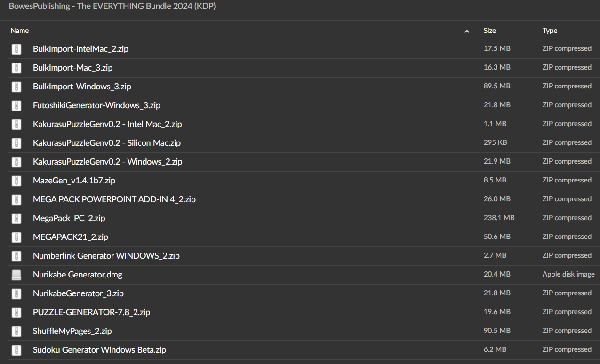The image size is (600, 364).
Task: Click the Nurikabe Generator.dmg file name
Action: [x=78, y=275]
